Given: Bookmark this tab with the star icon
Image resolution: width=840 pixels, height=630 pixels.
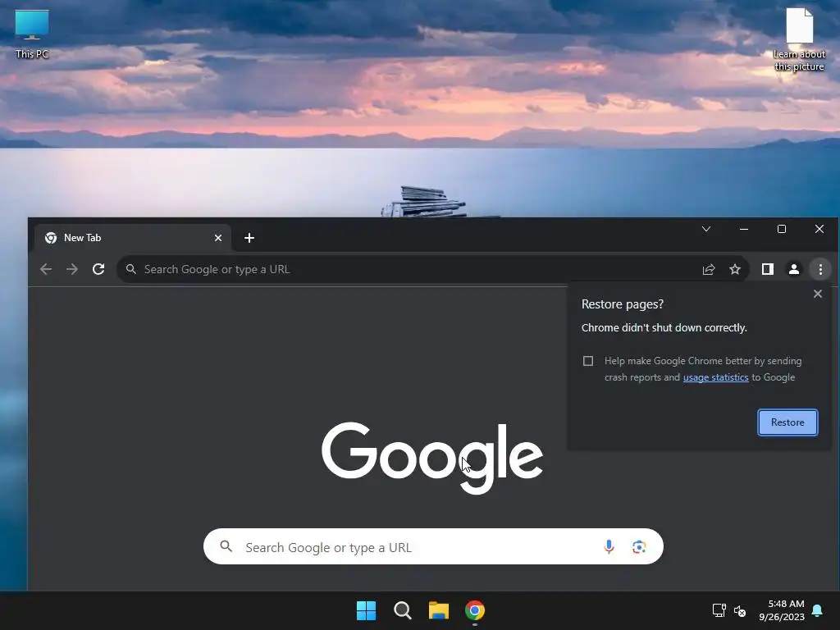Looking at the screenshot, I should point(735,269).
